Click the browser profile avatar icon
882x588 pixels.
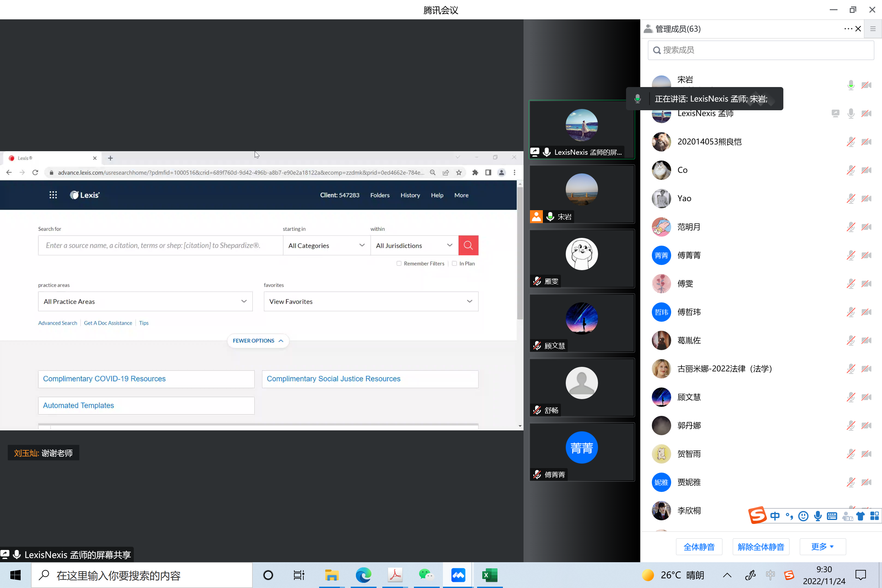tap(501, 172)
